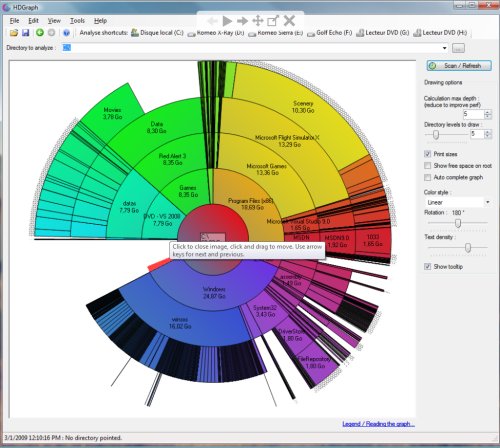This screenshot has width=500, height=448.
Task: Close the image viewer with X icon
Action: (289, 21)
